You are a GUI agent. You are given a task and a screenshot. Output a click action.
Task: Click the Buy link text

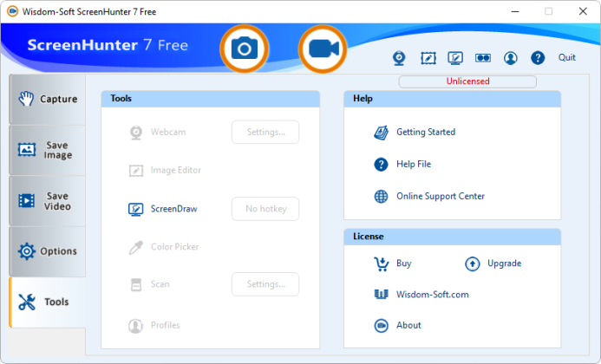403,263
